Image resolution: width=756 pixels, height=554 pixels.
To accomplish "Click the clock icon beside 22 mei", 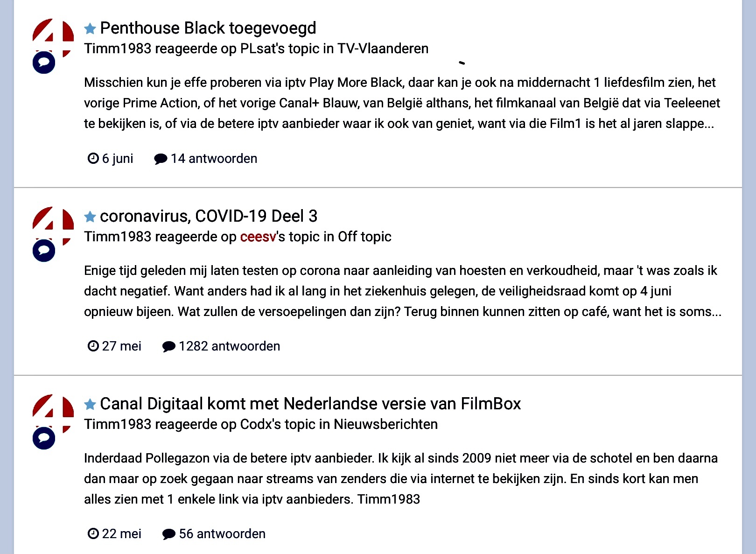I will [x=93, y=533].
